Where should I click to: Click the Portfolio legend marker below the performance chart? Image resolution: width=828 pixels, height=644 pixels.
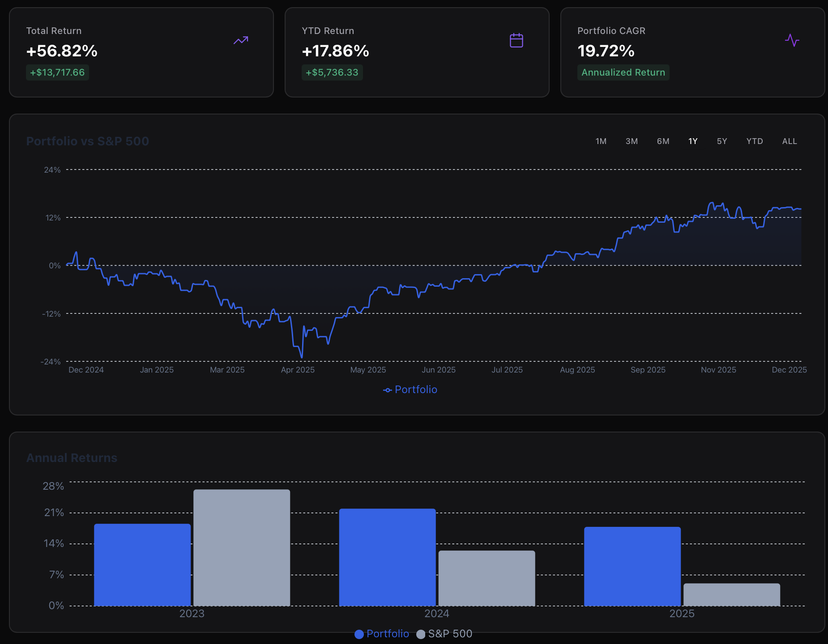click(387, 390)
